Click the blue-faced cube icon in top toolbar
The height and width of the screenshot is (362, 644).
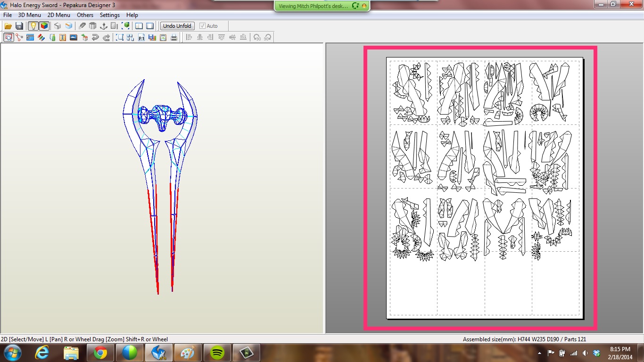click(x=69, y=26)
